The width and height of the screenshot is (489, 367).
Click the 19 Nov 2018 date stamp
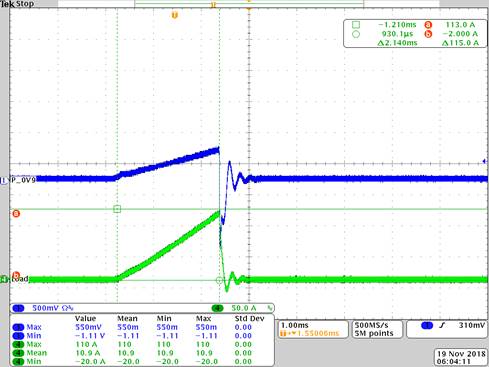click(x=461, y=354)
